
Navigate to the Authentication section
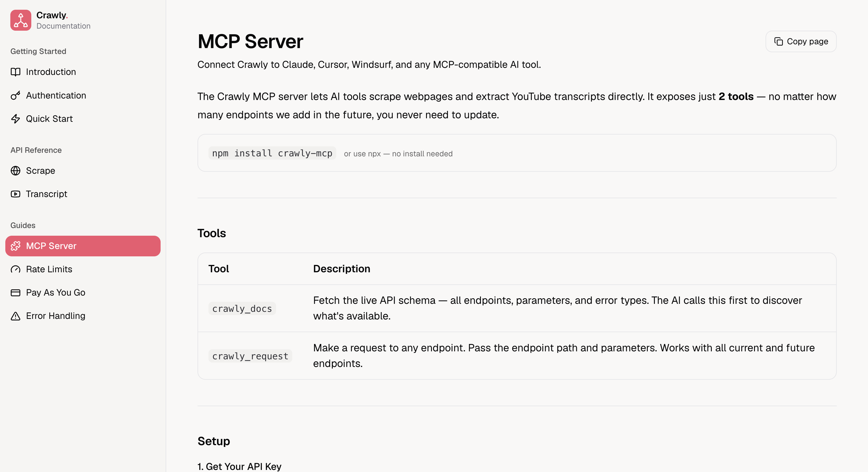[x=56, y=95]
